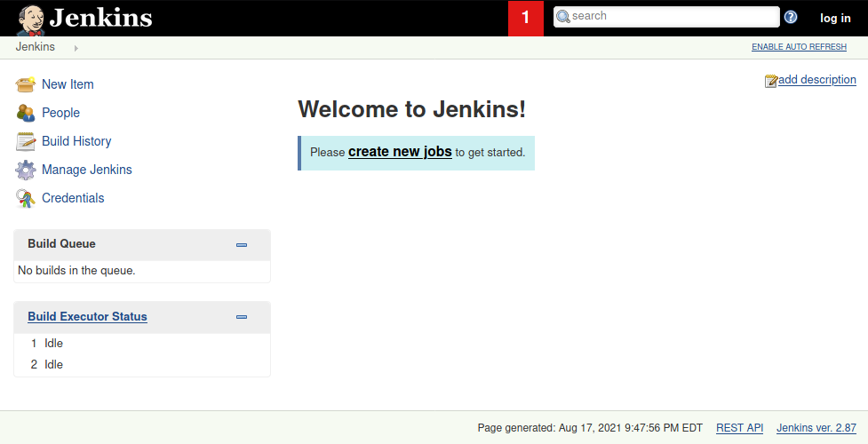868x444 pixels.
Task: Click the New Item box icon
Action: (26, 84)
